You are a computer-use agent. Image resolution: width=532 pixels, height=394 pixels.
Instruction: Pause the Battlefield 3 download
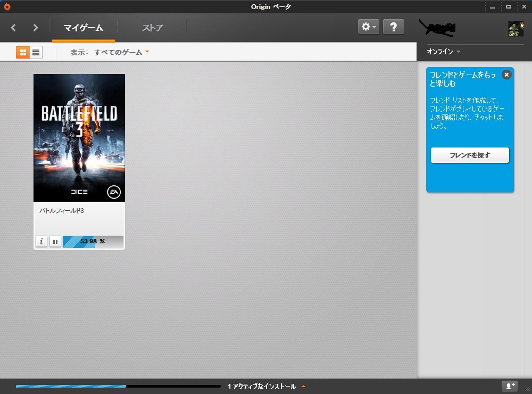point(55,242)
